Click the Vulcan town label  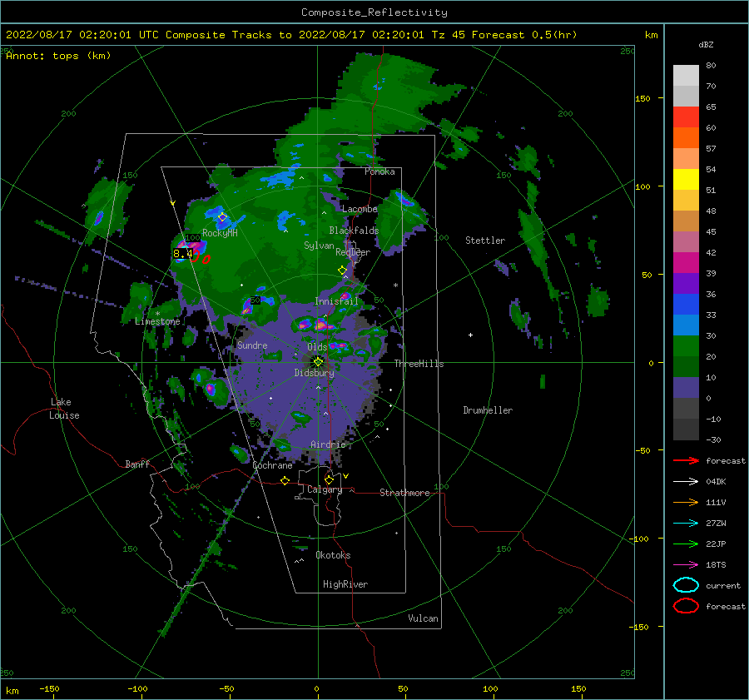(424, 618)
